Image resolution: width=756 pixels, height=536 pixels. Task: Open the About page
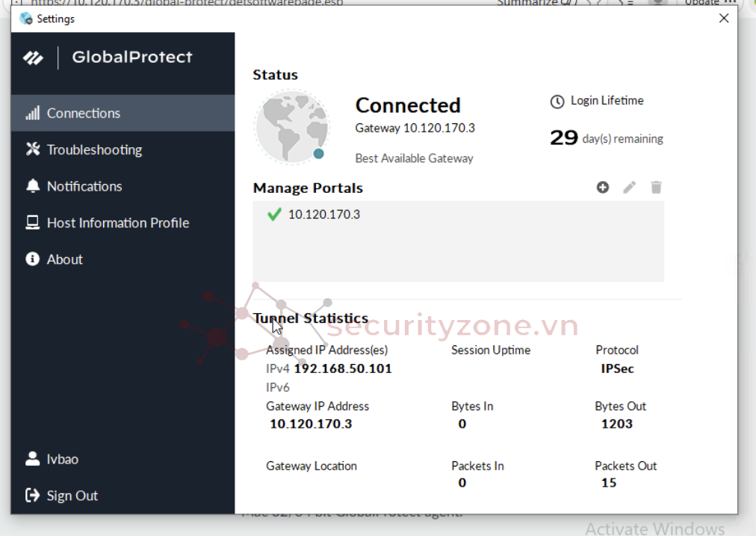65,259
